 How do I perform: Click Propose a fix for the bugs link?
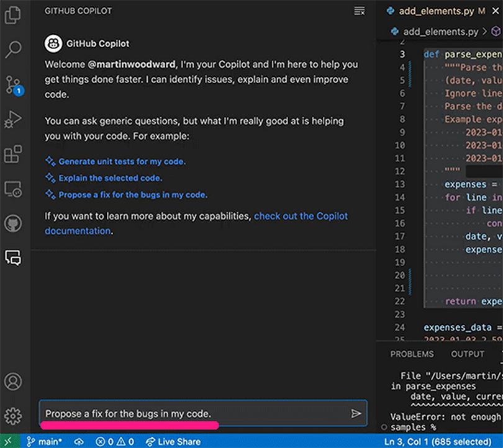pyautogui.click(x=133, y=195)
